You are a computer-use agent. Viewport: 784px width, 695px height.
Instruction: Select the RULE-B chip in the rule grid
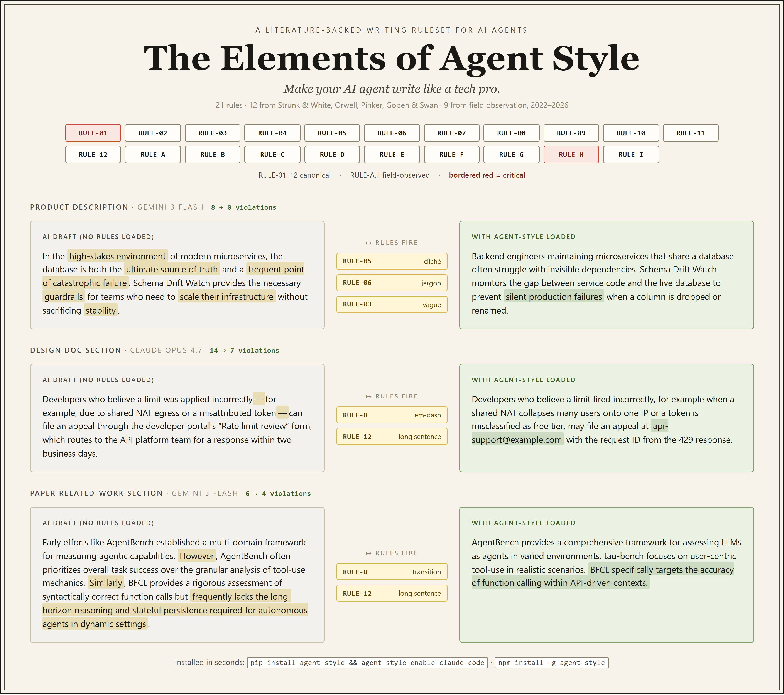[213, 155]
